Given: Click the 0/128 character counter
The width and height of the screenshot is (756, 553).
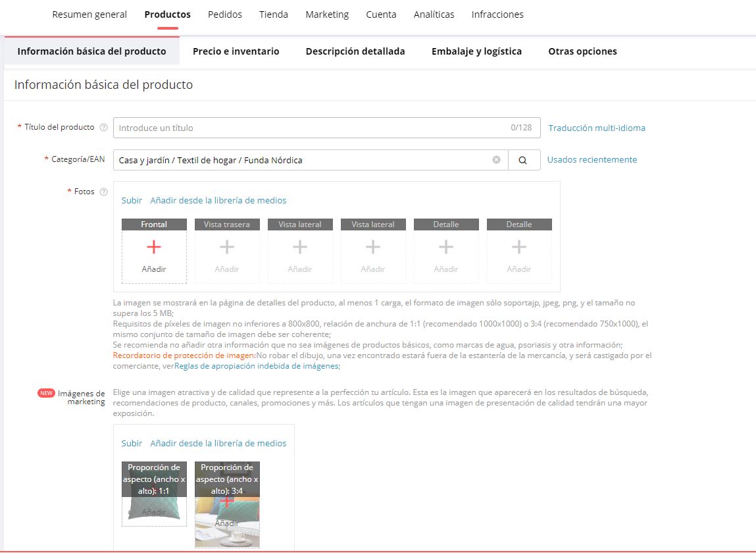Looking at the screenshot, I should coord(521,128).
